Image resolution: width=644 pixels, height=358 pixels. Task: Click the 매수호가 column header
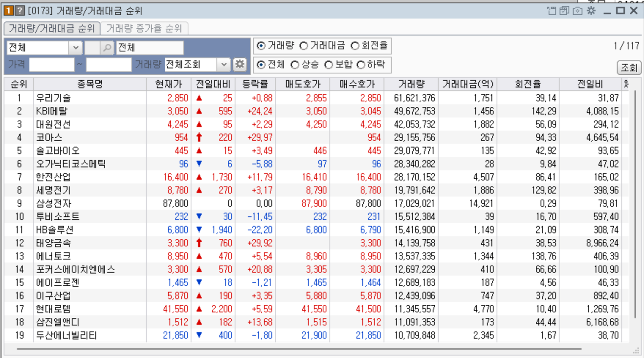coord(357,84)
